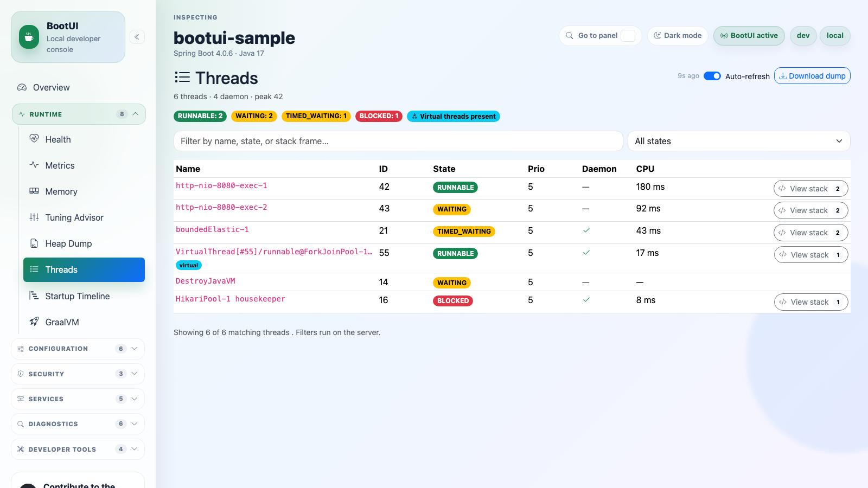This screenshot has height=488, width=868.
Task: Open the Metrics page
Action: [x=84, y=165]
